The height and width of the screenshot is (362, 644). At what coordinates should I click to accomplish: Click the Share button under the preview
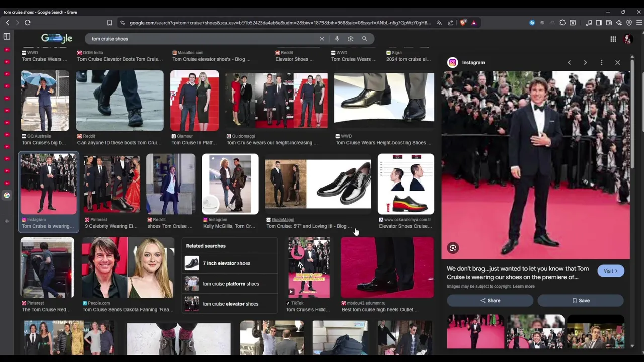(490, 301)
